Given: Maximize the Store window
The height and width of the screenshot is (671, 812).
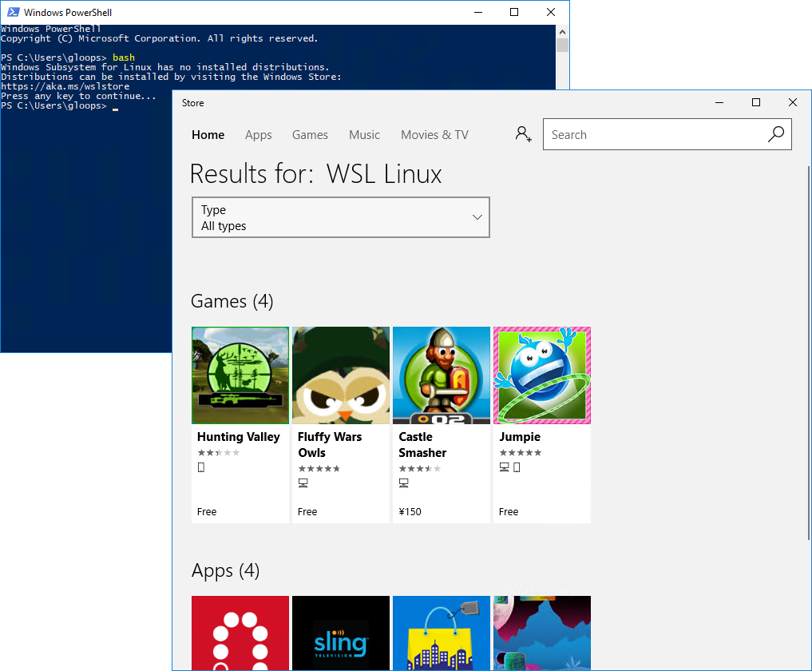Looking at the screenshot, I should click(x=756, y=102).
